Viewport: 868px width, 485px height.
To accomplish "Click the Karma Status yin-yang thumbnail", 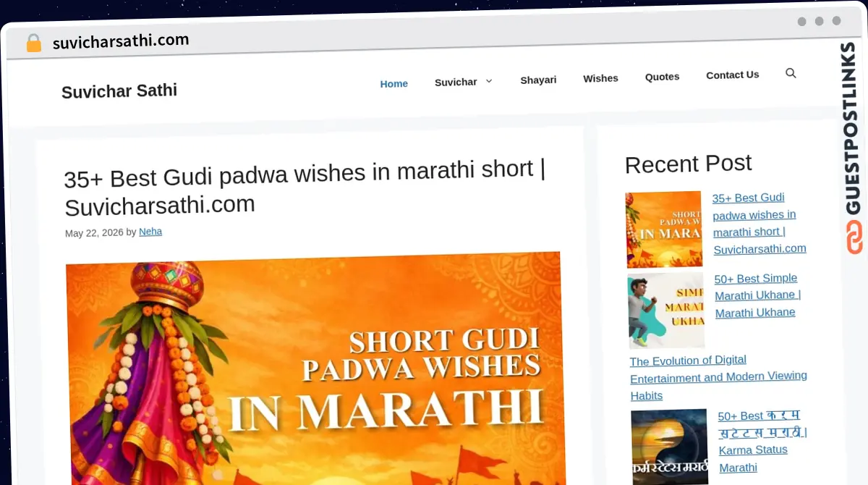I will click(669, 447).
